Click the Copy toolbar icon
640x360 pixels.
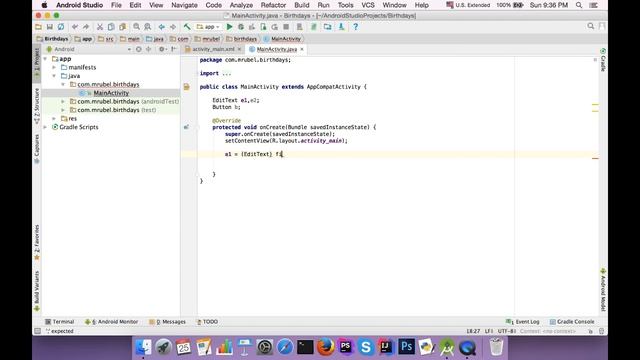coord(111,27)
